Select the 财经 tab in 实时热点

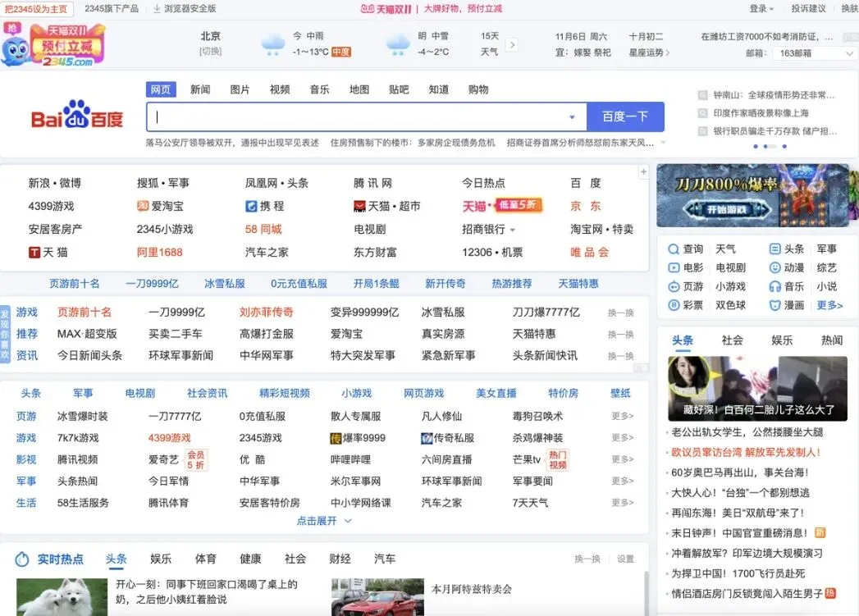tap(340, 559)
